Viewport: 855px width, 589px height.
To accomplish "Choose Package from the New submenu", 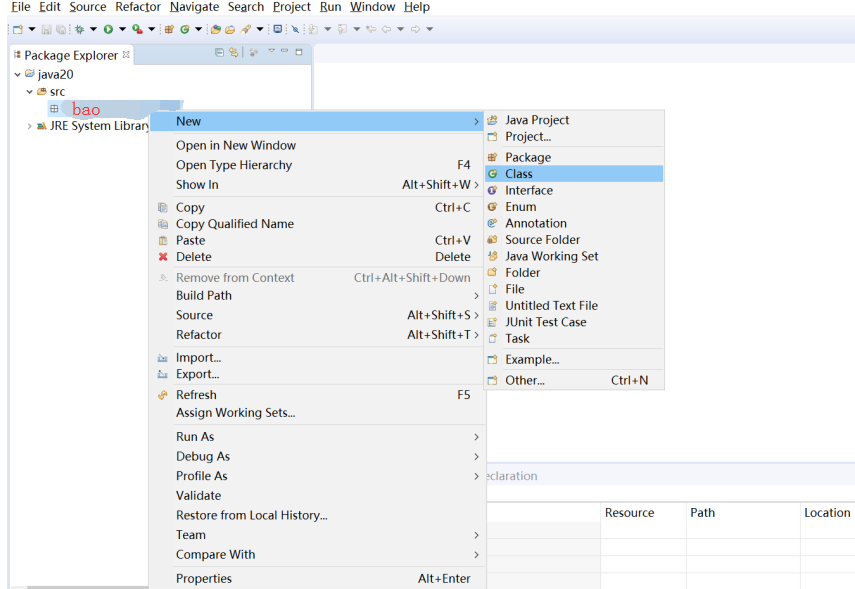I will point(574,158).
